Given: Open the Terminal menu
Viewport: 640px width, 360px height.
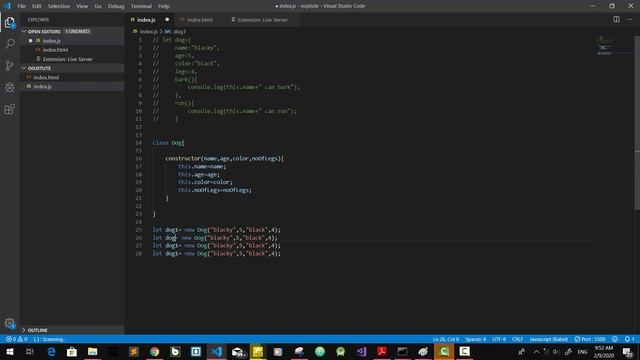Looking at the screenshot, I should tap(141, 6).
